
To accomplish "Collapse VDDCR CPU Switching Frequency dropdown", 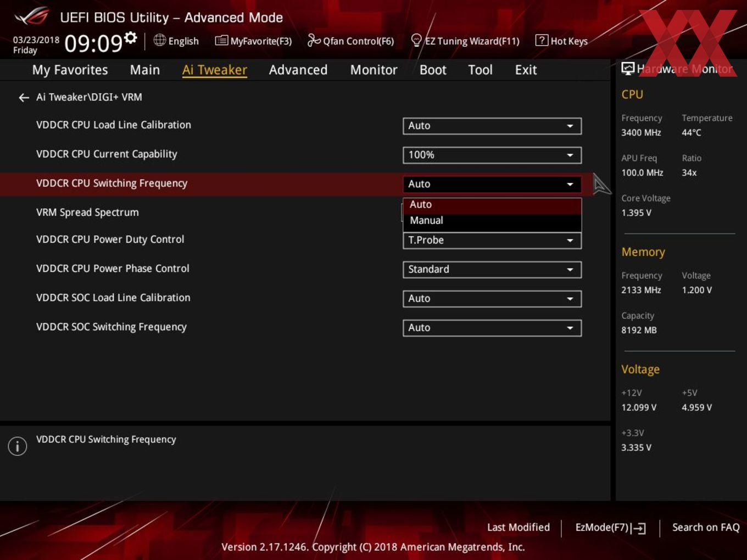I will (492, 184).
